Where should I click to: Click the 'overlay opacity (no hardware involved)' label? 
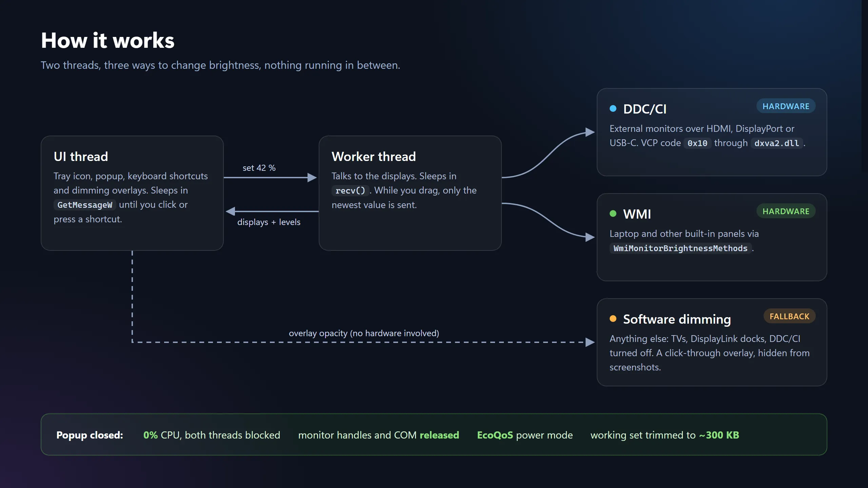[x=364, y=333]
